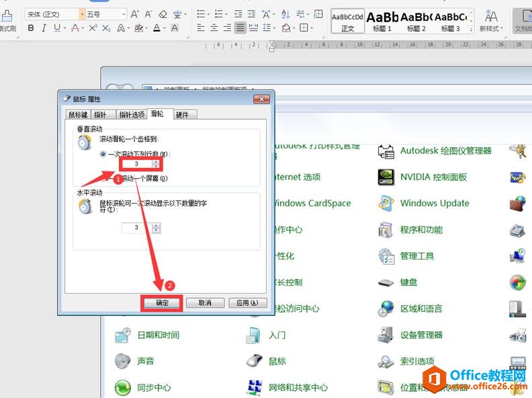The image size is (532, 398).
Task: Expand the highlight color dropdown arrow
Action: click(x=146, y=28)
